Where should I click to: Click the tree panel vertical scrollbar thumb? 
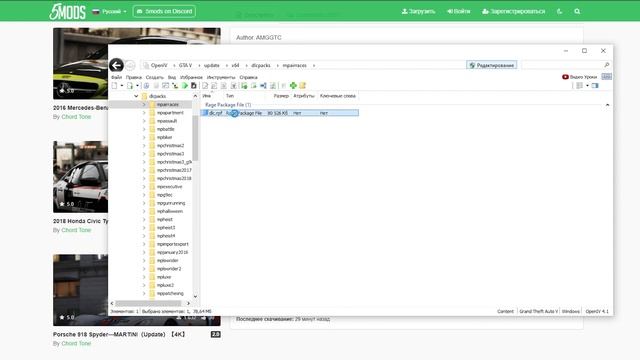[195, 138]
